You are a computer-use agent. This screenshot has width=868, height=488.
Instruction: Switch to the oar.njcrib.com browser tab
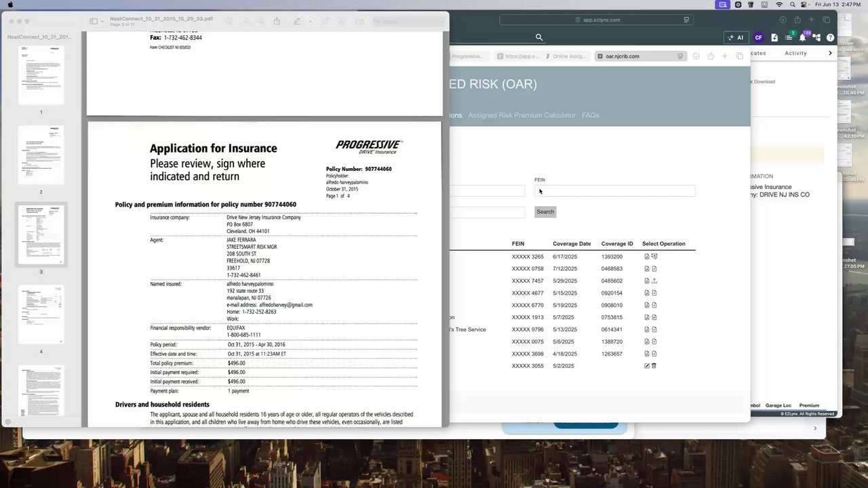point(640,56)
